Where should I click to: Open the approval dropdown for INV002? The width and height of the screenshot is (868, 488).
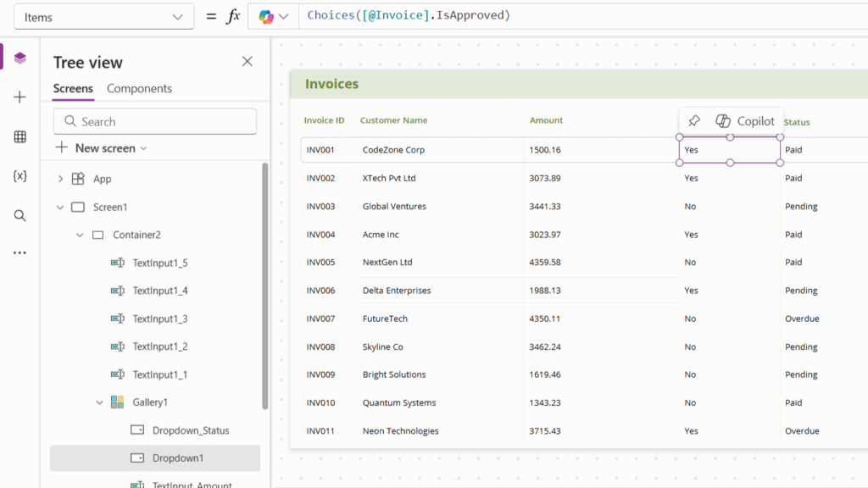coord(730,178)
